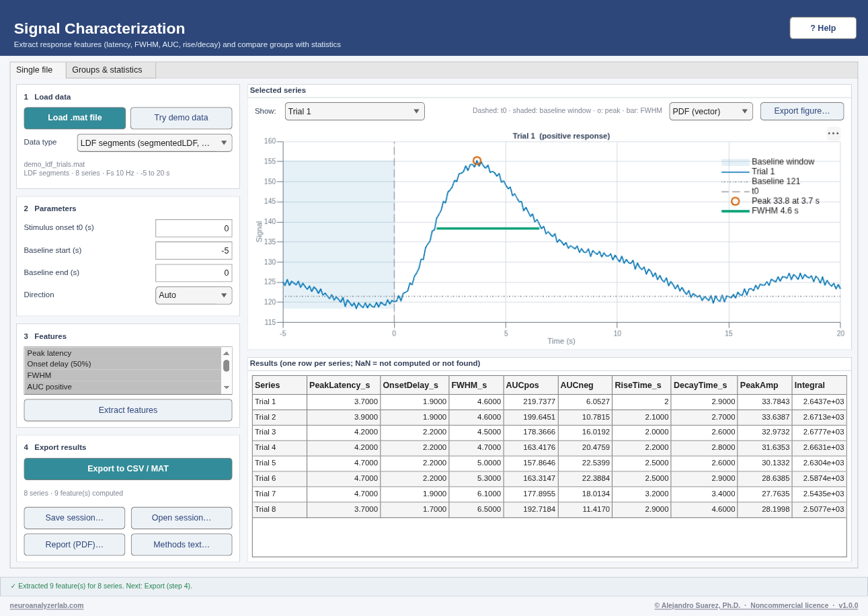Open the PDF (vector) export format dropdown

click(711, 112)
